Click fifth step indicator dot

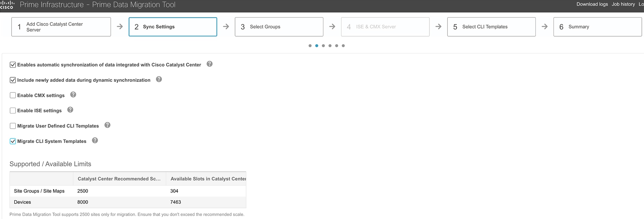click(337, 46)
